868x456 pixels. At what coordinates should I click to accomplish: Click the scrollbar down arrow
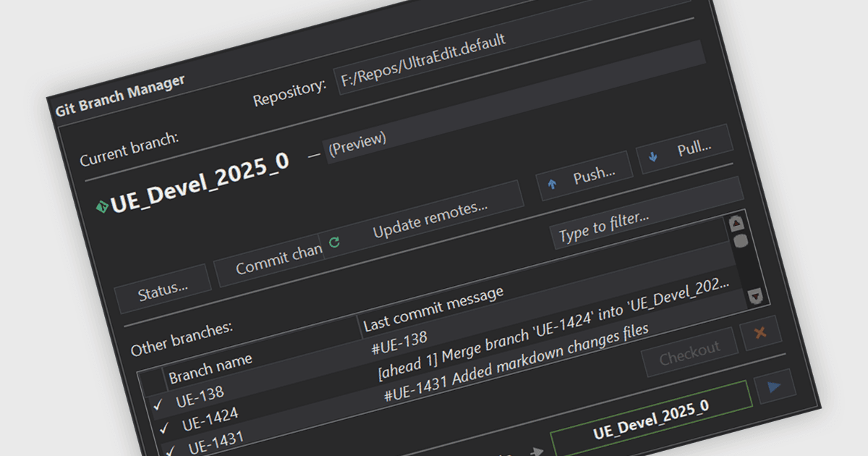(x=756, y=295)
